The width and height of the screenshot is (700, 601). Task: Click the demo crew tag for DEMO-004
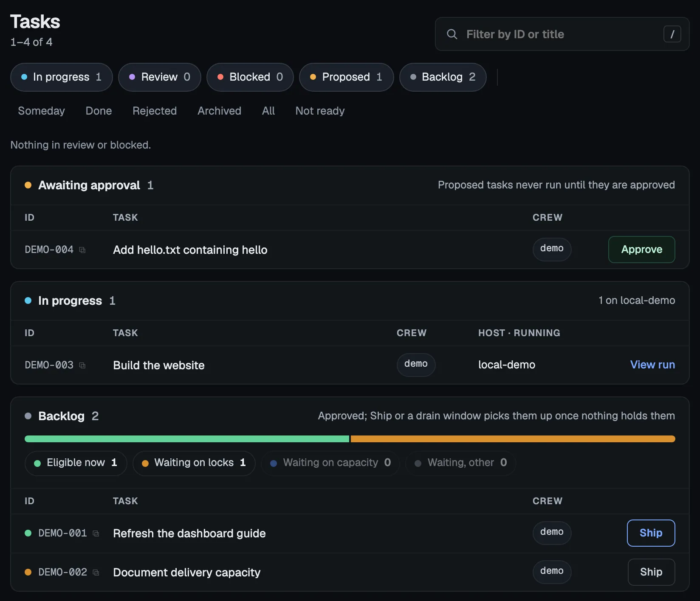point(552,250)
